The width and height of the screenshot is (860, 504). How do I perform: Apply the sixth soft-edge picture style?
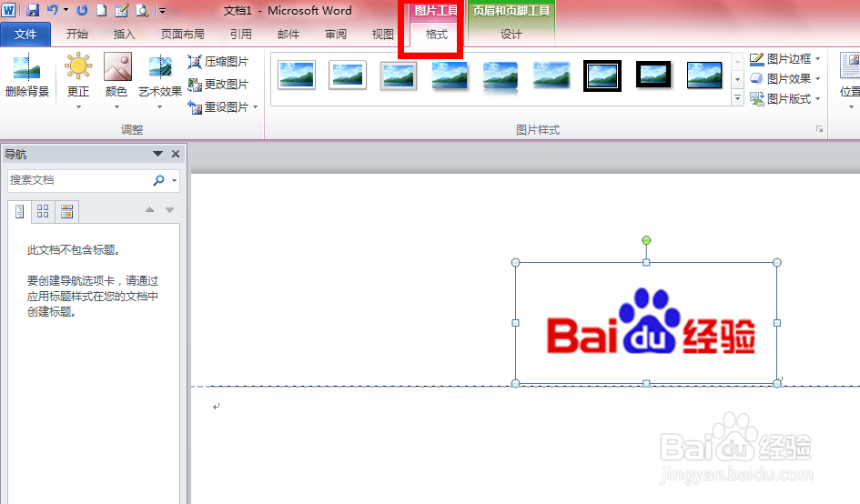(551, 76)
